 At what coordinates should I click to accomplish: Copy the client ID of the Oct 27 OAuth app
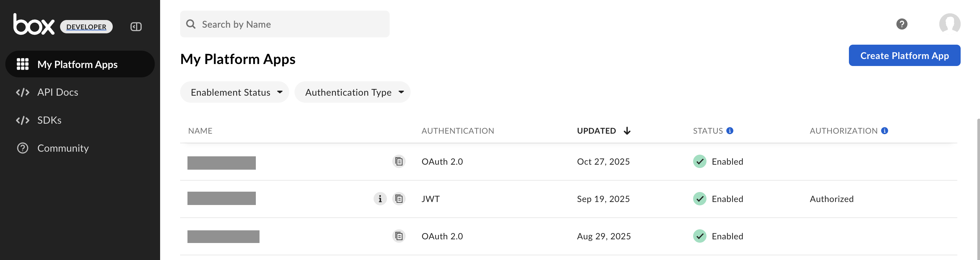click(x=398, y=161)
